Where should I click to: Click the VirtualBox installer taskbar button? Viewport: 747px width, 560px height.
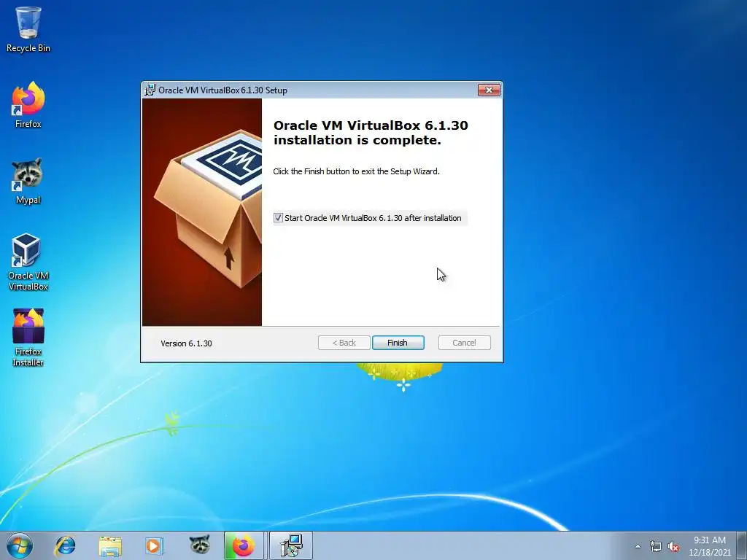(291, 545)
